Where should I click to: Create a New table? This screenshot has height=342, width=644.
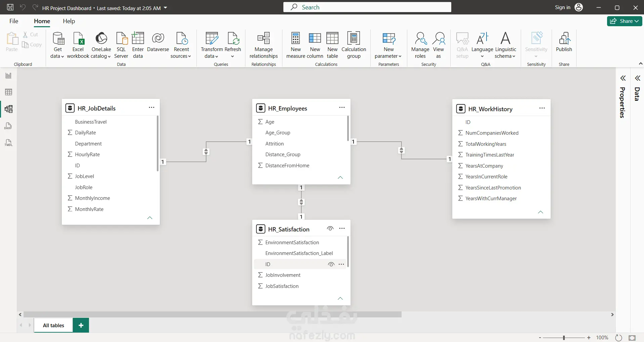coord(332,45)
